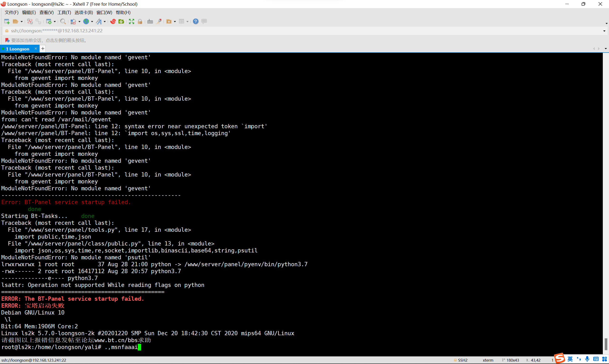
Task: Create a new session with toolbar icon
Action: 7,22
